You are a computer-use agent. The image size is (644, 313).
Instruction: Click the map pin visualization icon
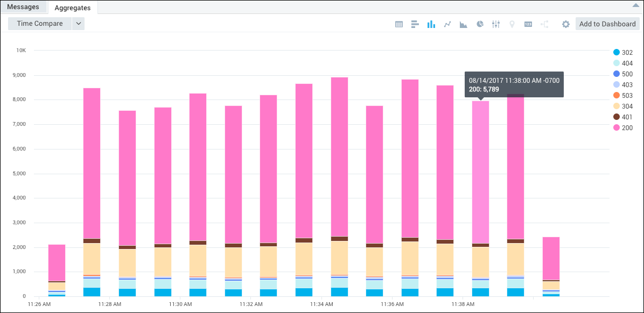[x=512, y=24]
